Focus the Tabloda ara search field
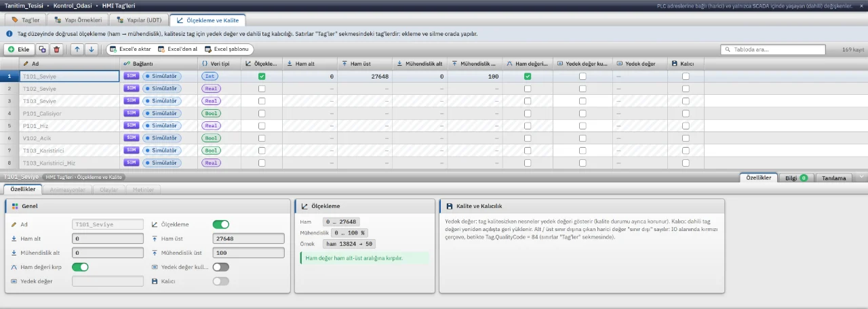This screenshot has height=309, width=868. (772, 49)
